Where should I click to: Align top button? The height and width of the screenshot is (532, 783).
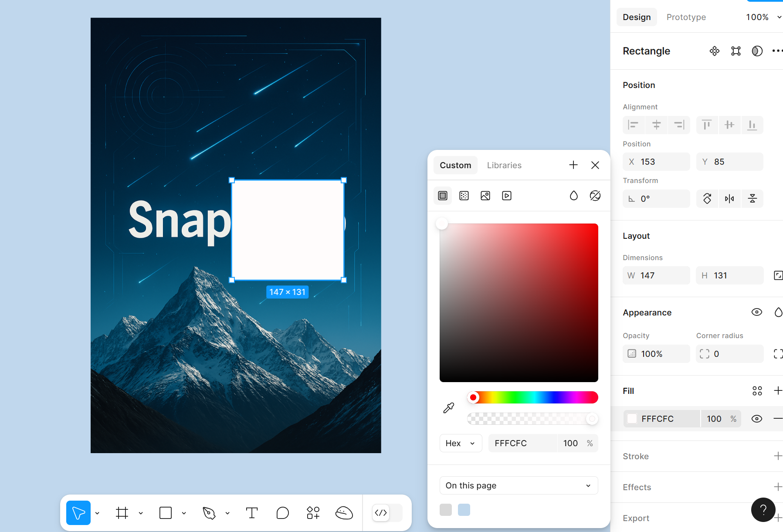click(x=707, y=125)
